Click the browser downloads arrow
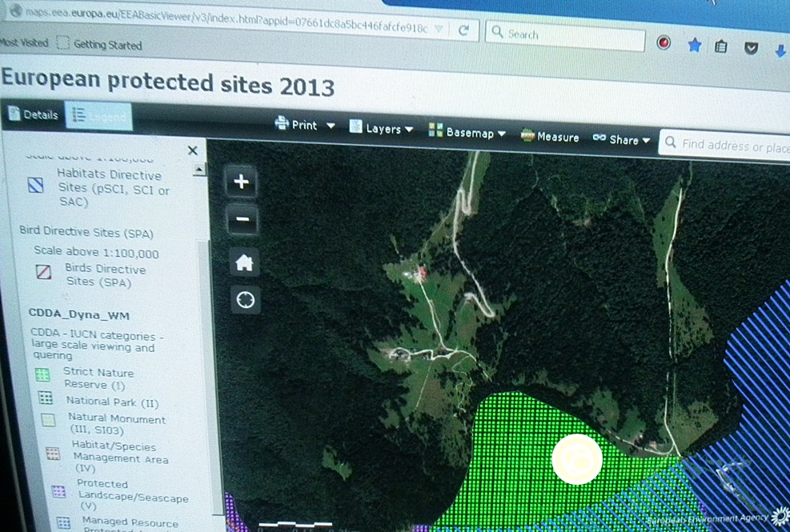The height and width of the screenshot is (532, 790). pos(780,50)
